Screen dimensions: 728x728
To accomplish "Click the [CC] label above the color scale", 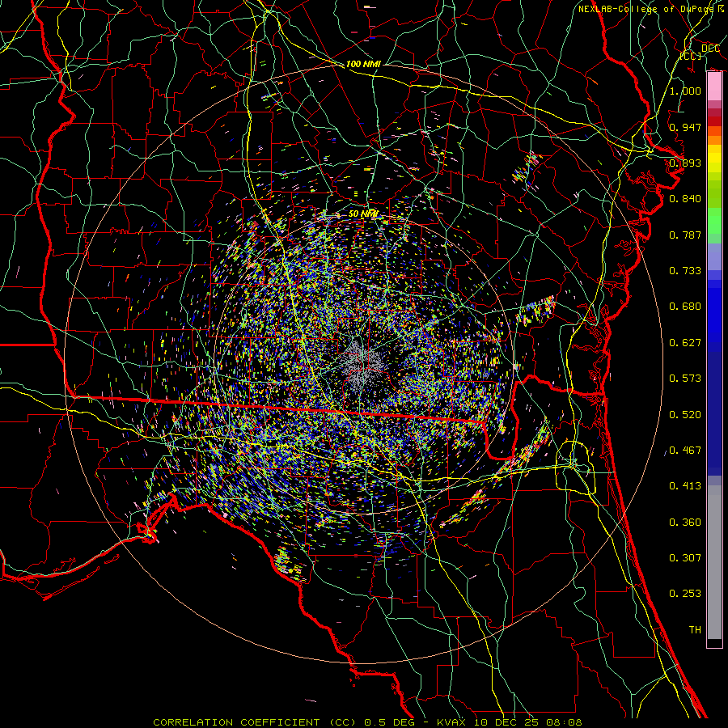I will (691, 56).
